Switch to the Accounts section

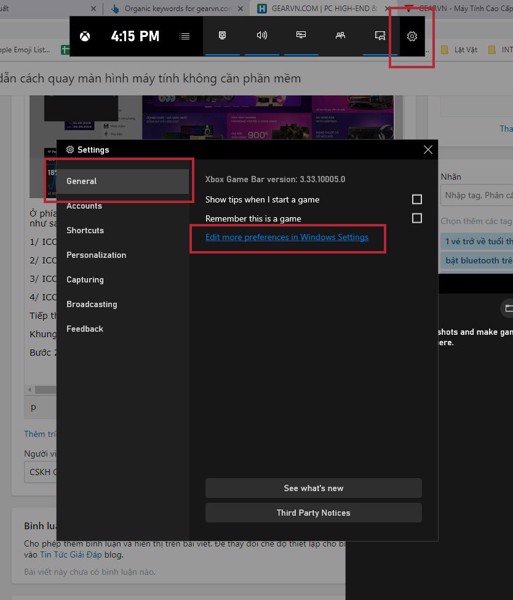(84, 206)
